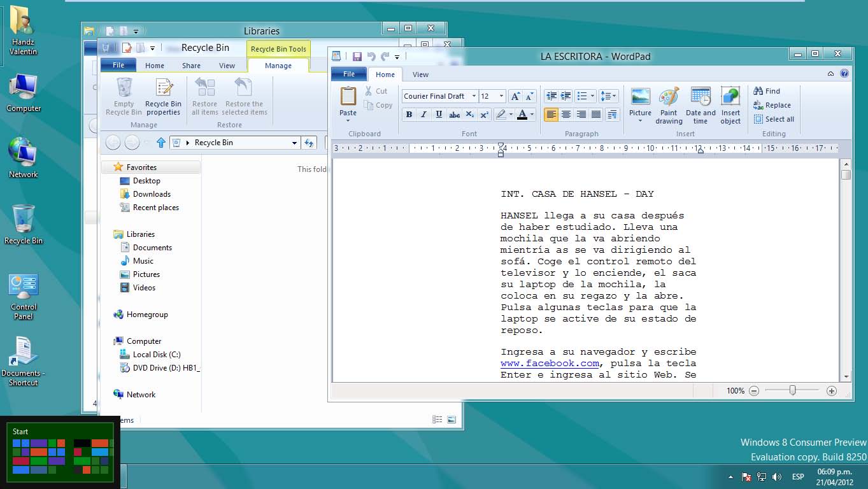Undo with the WordPad quick access arrow
868x489 pixels.
pyautogui.click(x=371, y=56)
